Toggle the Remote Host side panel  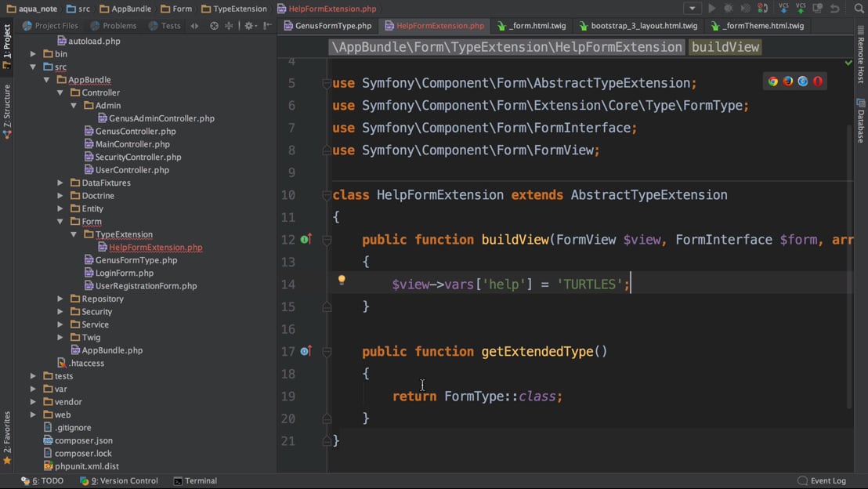point(861,56)
